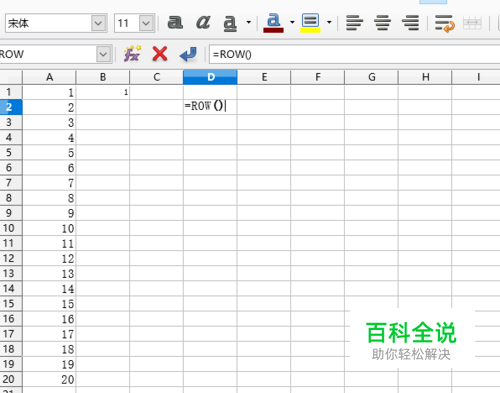
Task: Expand the font name dropdown
Action: click(99, 23)
